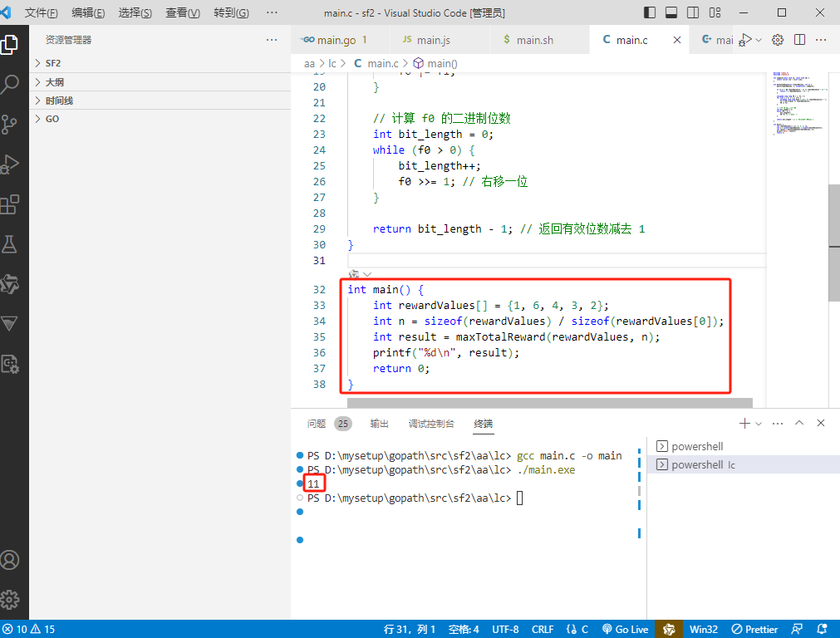Open the Source Control view

coord(10,125)
